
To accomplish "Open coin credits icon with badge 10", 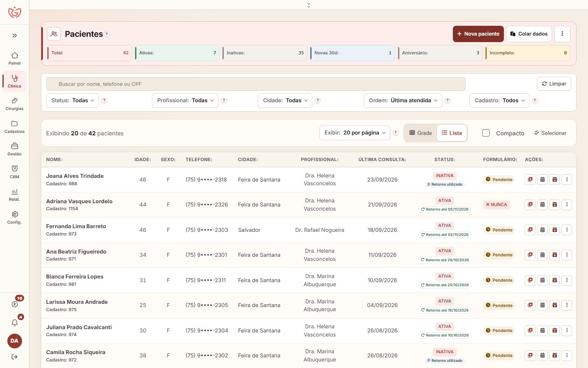I will [15, 304].
